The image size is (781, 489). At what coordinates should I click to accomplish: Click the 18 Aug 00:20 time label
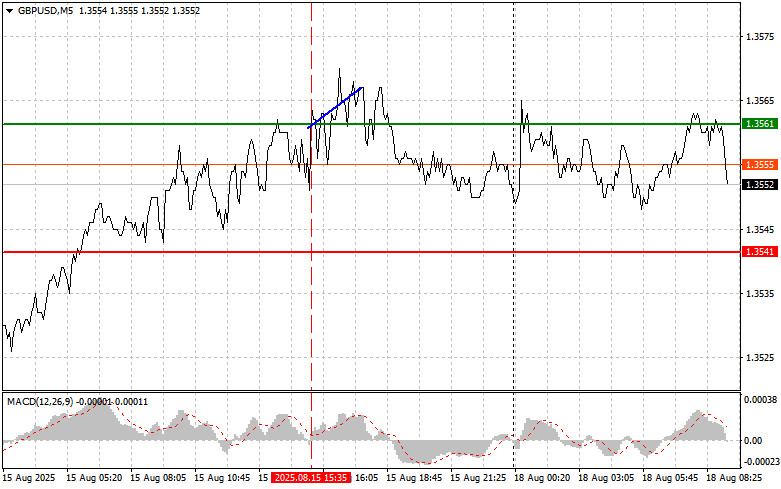tap(543, 478)
